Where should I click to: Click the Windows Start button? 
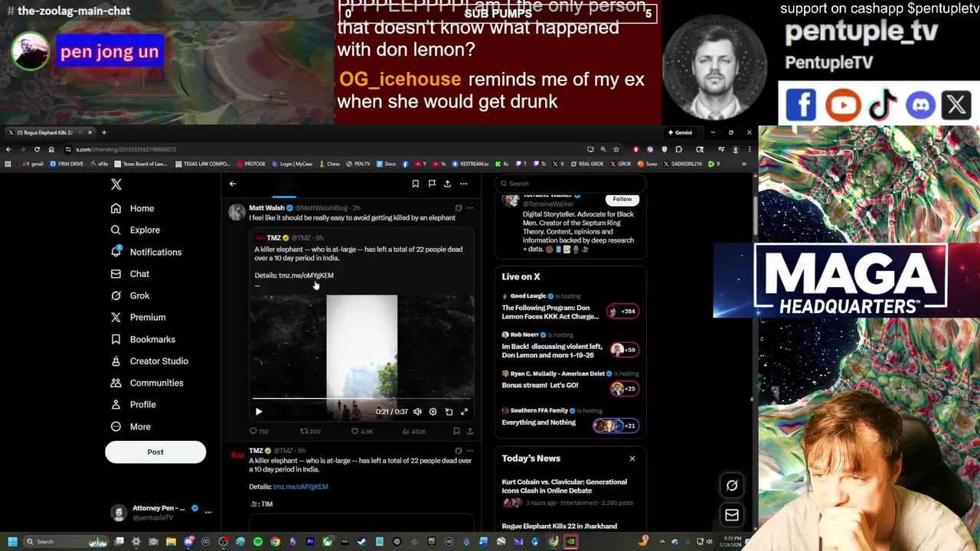tap(12, 542)
